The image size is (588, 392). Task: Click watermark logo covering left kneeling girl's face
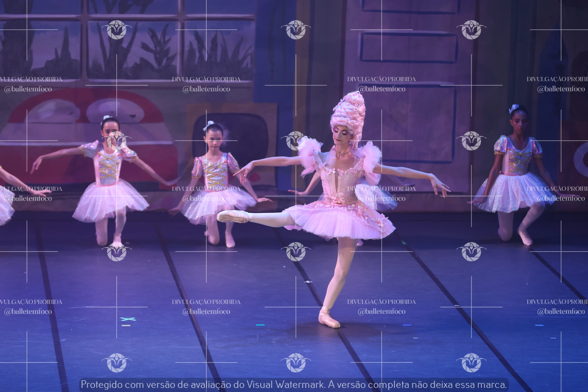[x=117, y=141]
